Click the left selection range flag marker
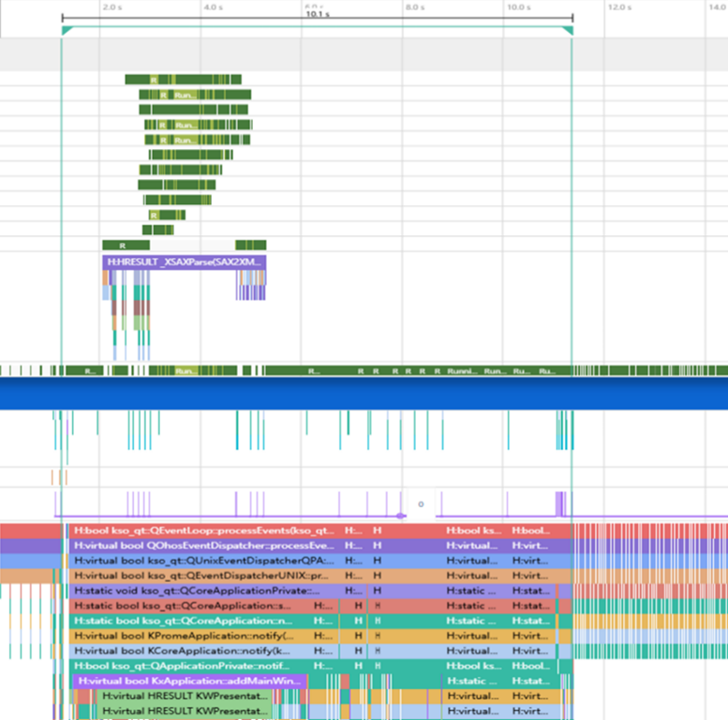 (x=67, y=31)
